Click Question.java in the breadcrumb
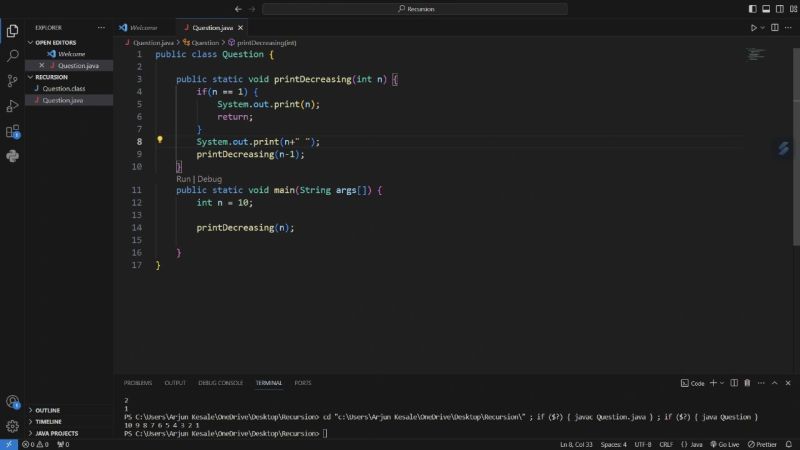The height and width of the screenshot is (450, 800). tap(153, 43)
